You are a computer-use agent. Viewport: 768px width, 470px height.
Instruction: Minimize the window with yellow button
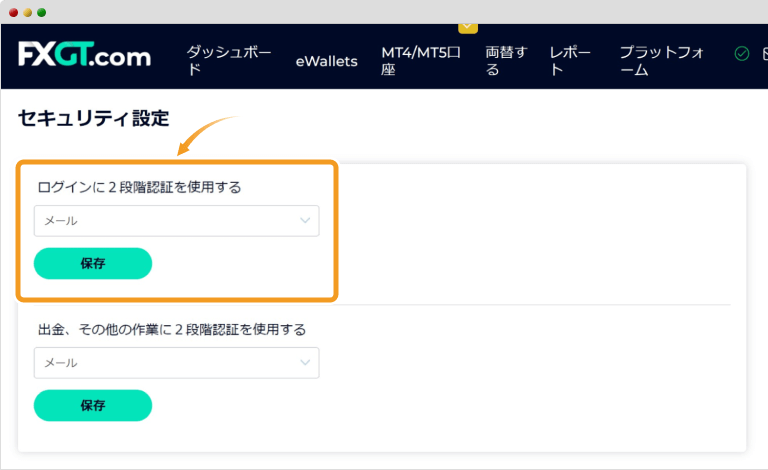pyautogui.click(x=27, y=12)
